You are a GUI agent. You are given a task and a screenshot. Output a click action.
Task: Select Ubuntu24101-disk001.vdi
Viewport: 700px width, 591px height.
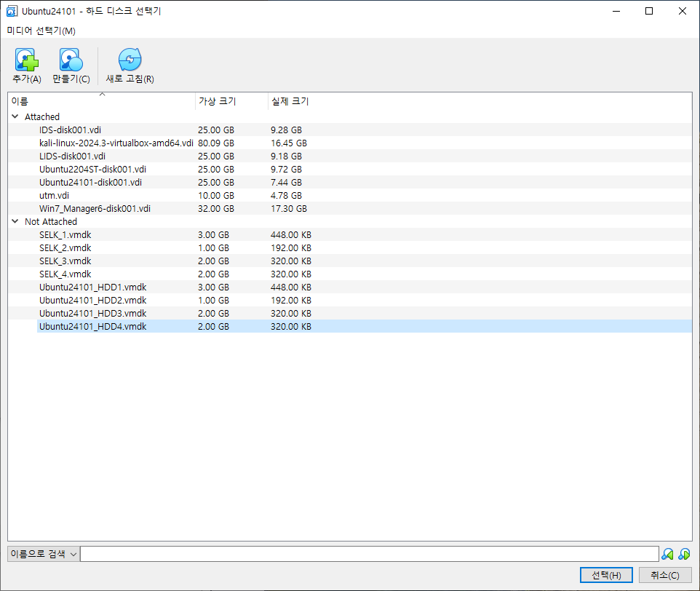(90, 182)
